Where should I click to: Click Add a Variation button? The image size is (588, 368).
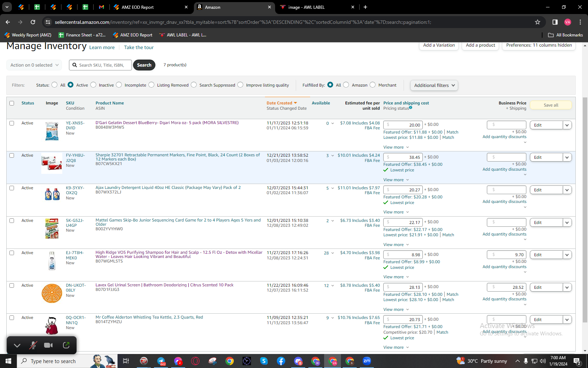(439, 46)
